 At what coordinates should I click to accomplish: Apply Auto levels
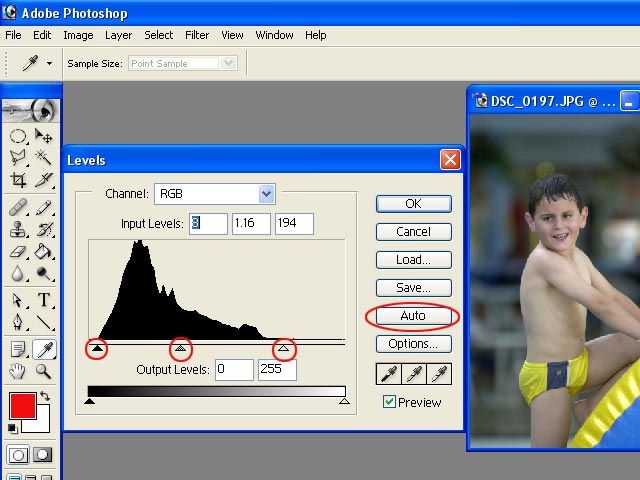[413, 316]
